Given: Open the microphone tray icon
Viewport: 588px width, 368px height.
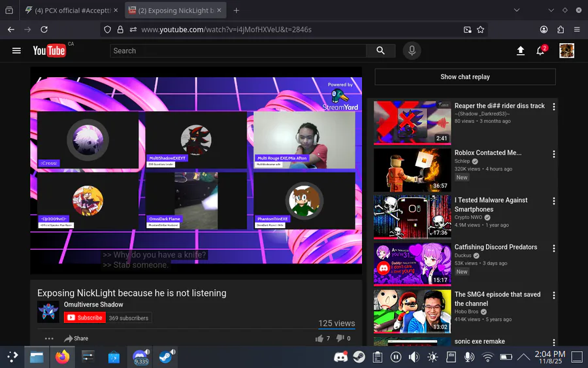Looking at the screenshot, I should 469,357.
